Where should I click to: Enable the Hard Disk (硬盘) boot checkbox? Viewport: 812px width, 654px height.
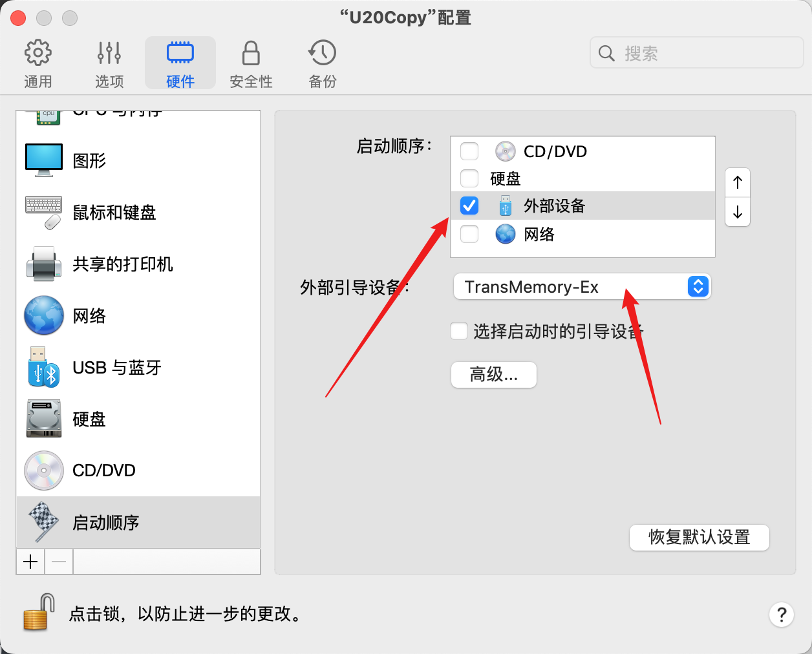(469, 178)
